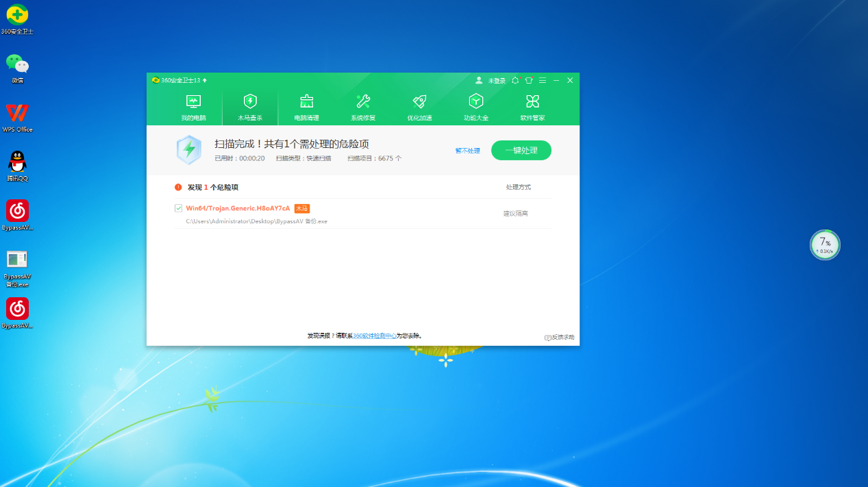868x487 pixels.
Task: Click the C:\Users\Administrator\Desktop\BypassAV 备份.exe path
Action: tap(257, 221)
